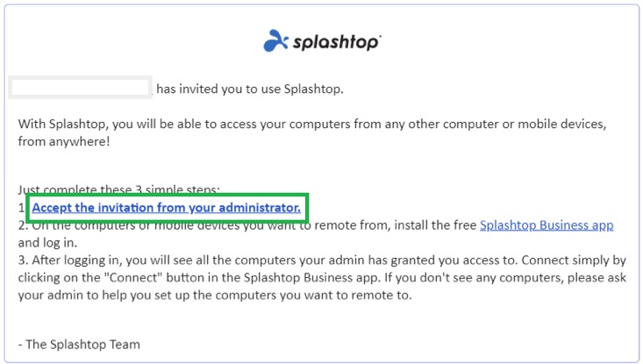Click the 'With Splashtop, you will be able' sentence

[x=312, y=124]
